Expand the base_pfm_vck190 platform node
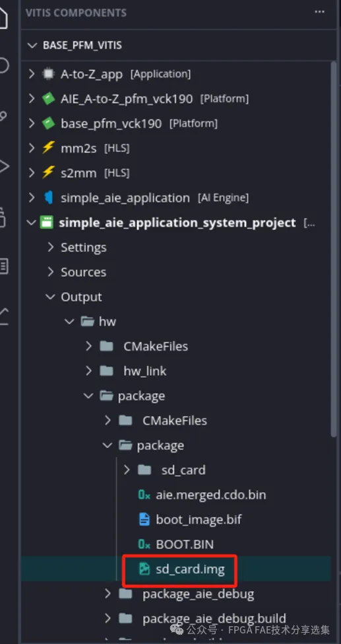Image resolution: width=341 pixels, height=644 pixels. pos(31,124)
